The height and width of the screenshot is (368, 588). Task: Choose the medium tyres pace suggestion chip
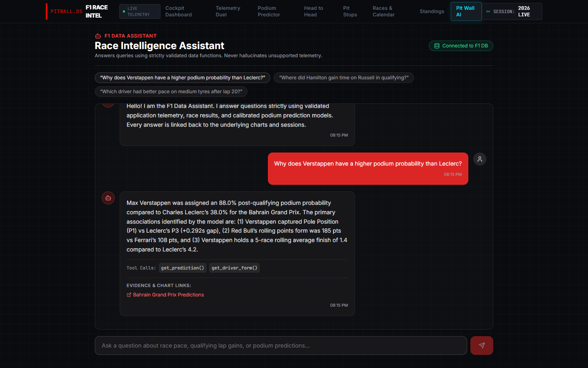point(171,92)
